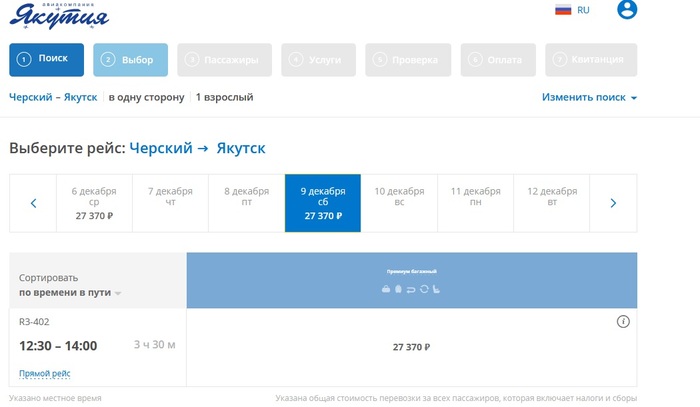This screenshot has width=700, height=407.
Task: Show later dates with right chevron
Action: click(x=613, y=204)
